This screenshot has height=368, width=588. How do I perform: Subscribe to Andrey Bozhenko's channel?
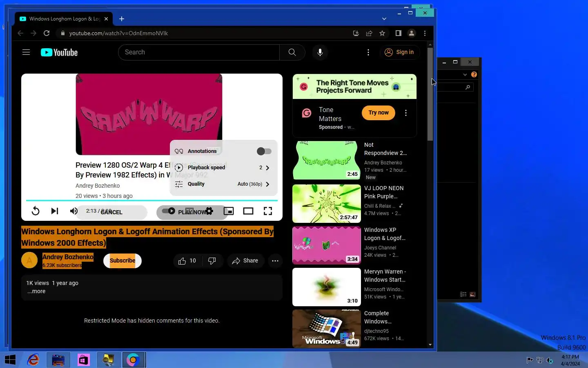click(x=122, y=260)
